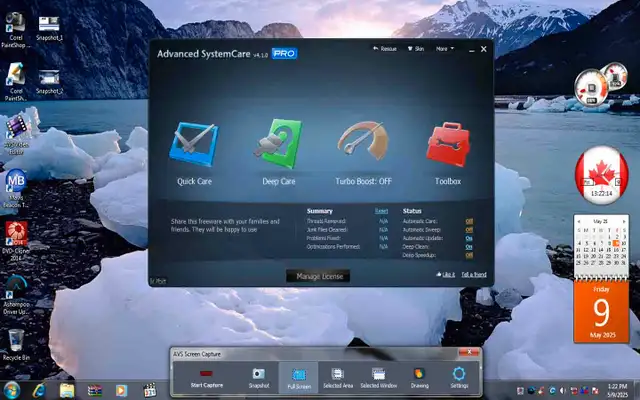Open the DVD-Cloner 2014 shortcut
Screen dimensions: 640x400
(x=16, y=241)
